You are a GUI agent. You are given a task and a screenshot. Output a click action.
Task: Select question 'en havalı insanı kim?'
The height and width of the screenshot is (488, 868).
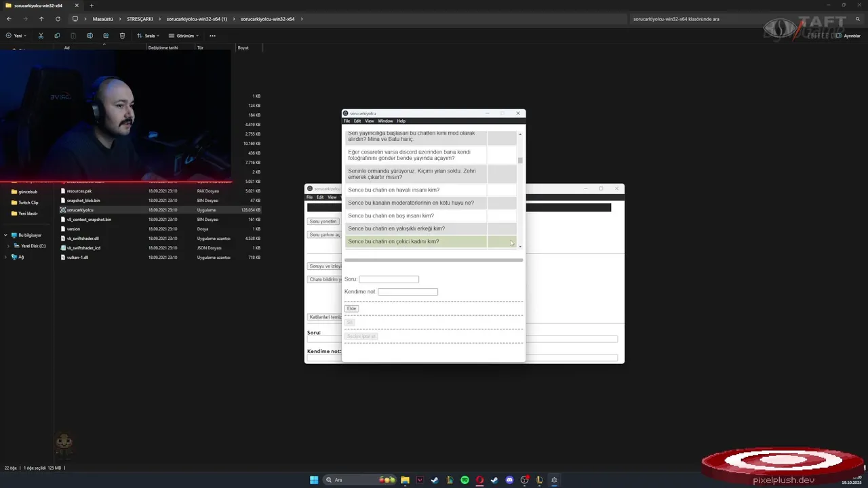tap(431, 190)
